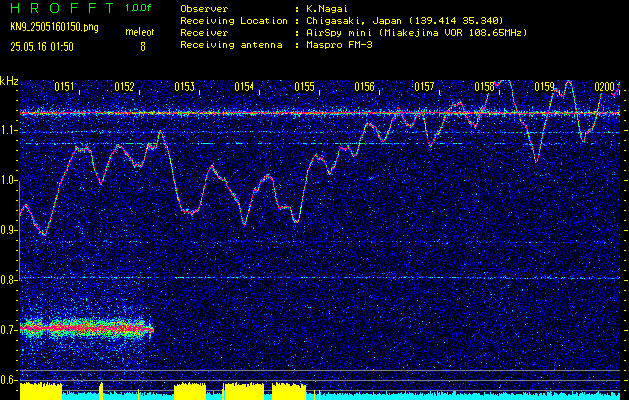Click the timestamp 25.05.16 01:50

[x=42, y=47]
